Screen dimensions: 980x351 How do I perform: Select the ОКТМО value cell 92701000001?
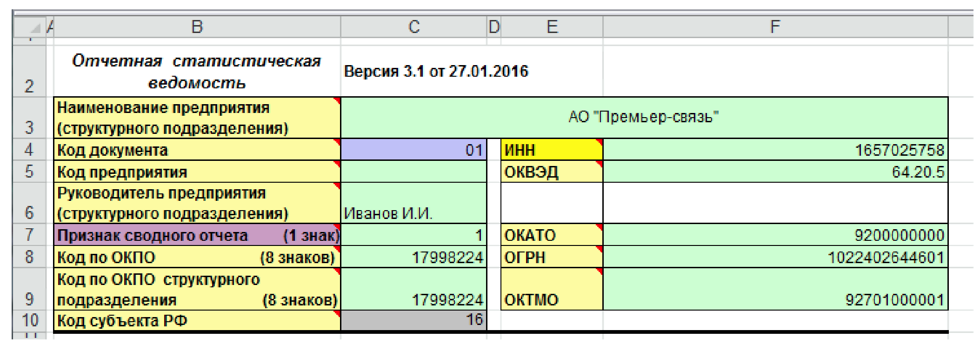(775, 289)
